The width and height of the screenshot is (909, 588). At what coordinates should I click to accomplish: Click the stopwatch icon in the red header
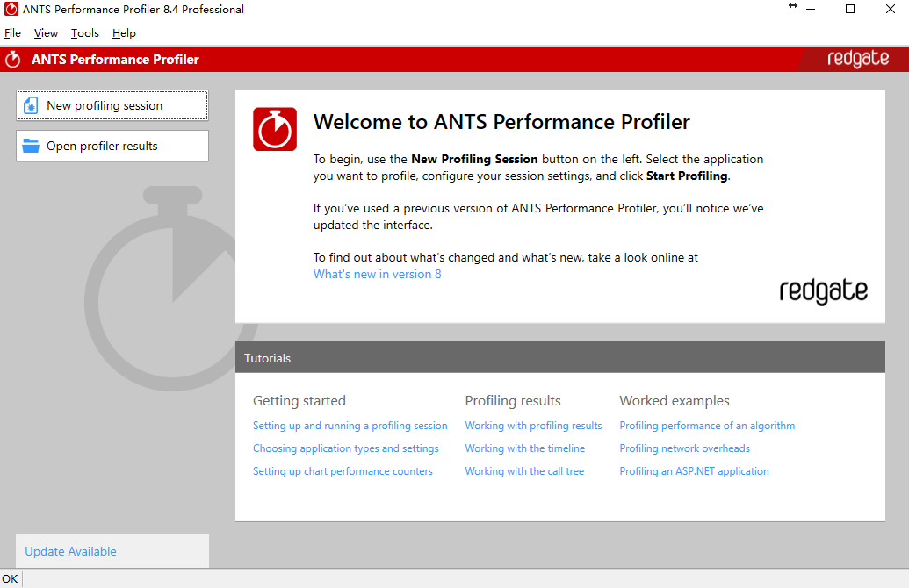tap(13, 59)
